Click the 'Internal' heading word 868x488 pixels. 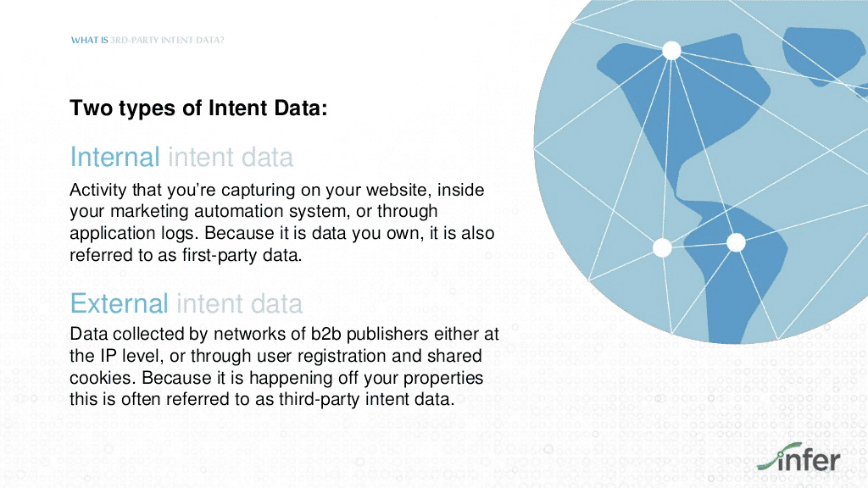[114, 157]
